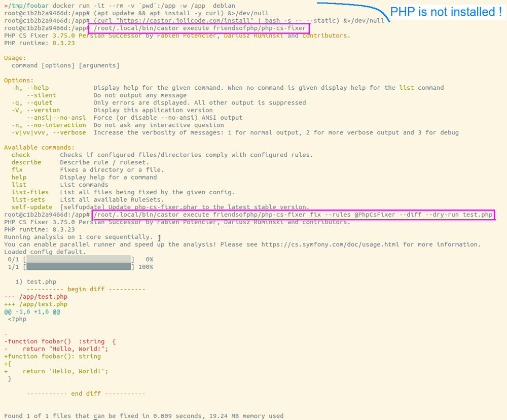The image size is (507, 420).
Task: Click the 'describe' command name
Action: point(26,162)
